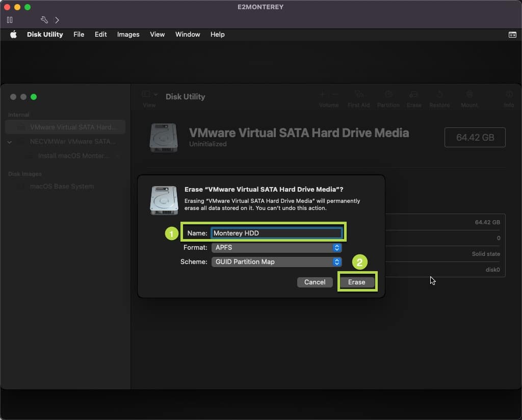This screenshot has height=420, width=522.
Task: Click the VM pause icon
Action: [10, 20]
